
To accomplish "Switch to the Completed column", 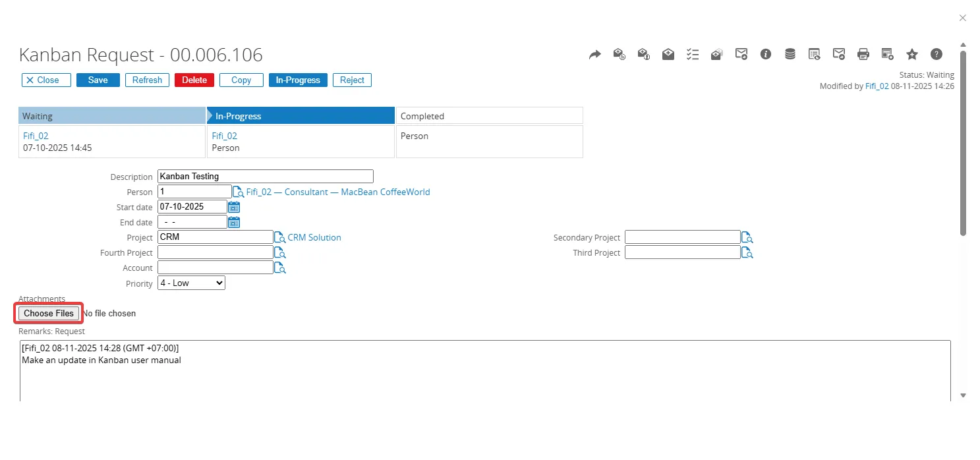I will coord(489,115).
